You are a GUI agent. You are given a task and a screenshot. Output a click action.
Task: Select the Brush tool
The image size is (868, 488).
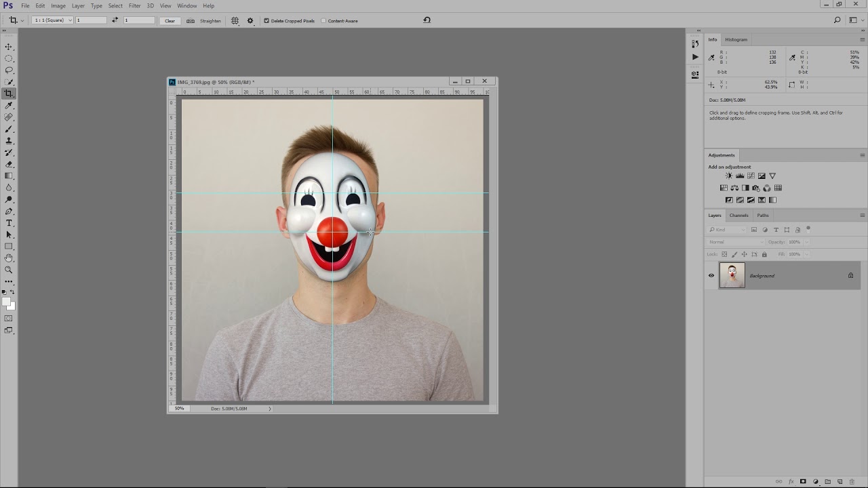(x=9, y=129)
